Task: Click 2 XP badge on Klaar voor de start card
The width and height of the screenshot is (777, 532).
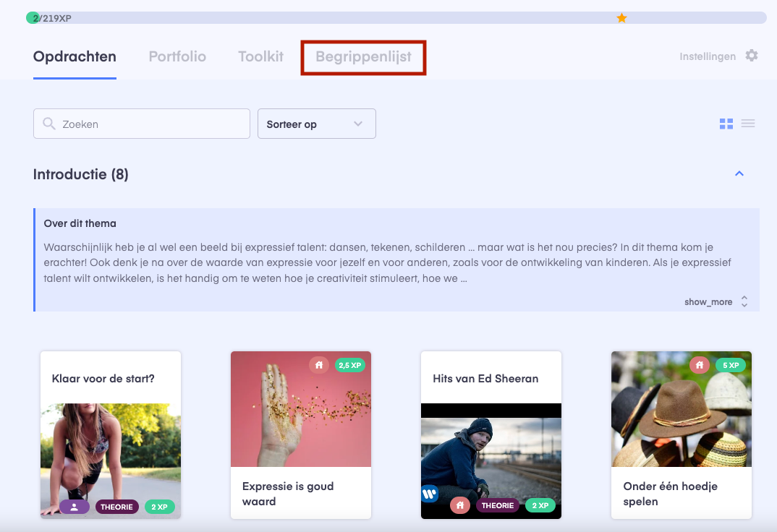Action: 160,507
